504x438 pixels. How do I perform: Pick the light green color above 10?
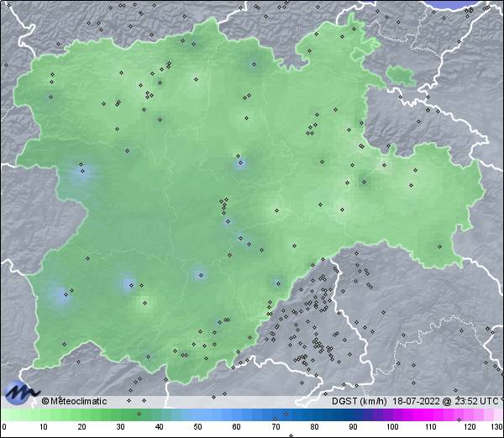pos(44,414)
